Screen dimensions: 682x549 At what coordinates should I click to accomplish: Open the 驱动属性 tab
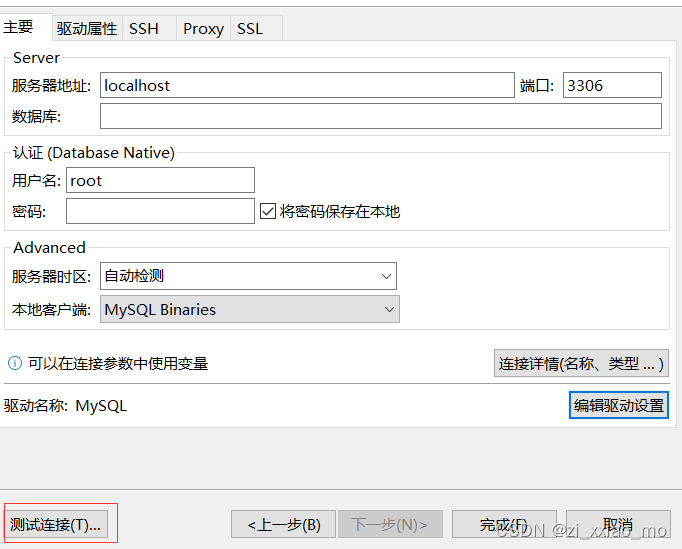coord(87,29)
